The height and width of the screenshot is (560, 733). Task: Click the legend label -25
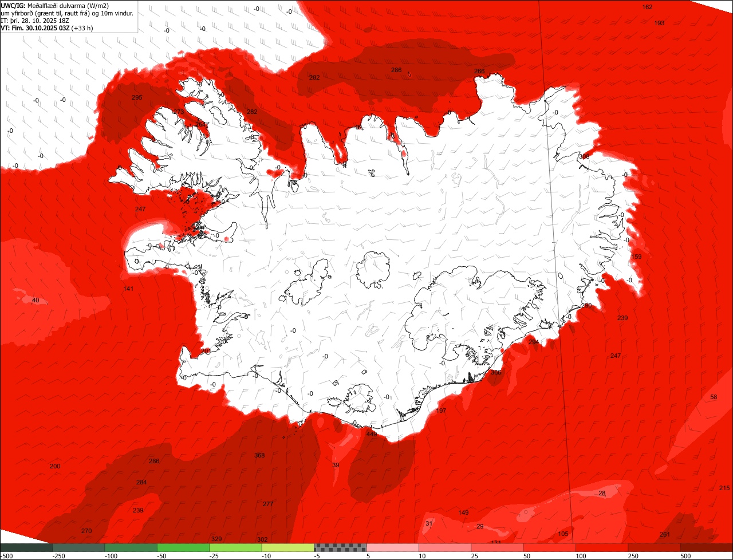tap(215, 556)
